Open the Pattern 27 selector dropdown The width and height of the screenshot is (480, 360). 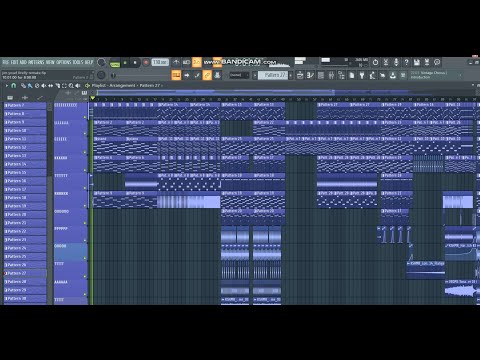tap(274, 75)
